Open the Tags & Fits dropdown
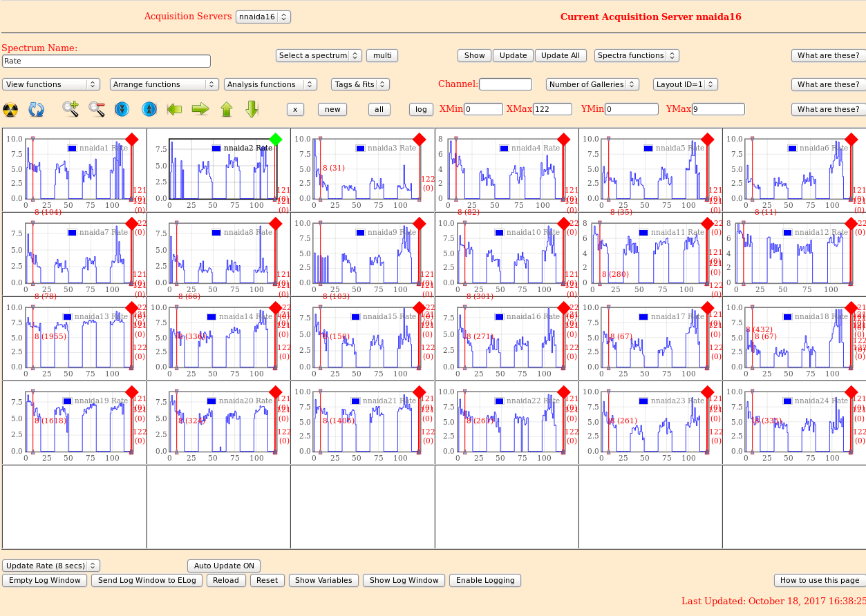The height and width of the screenshot is (616, 866). [x=360, y=84]
